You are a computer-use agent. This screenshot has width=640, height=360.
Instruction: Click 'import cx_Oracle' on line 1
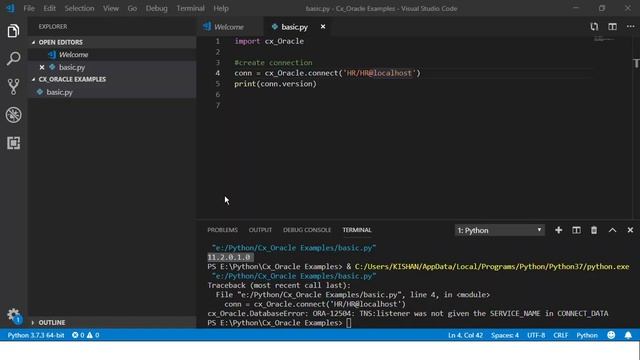pos(269,41)
